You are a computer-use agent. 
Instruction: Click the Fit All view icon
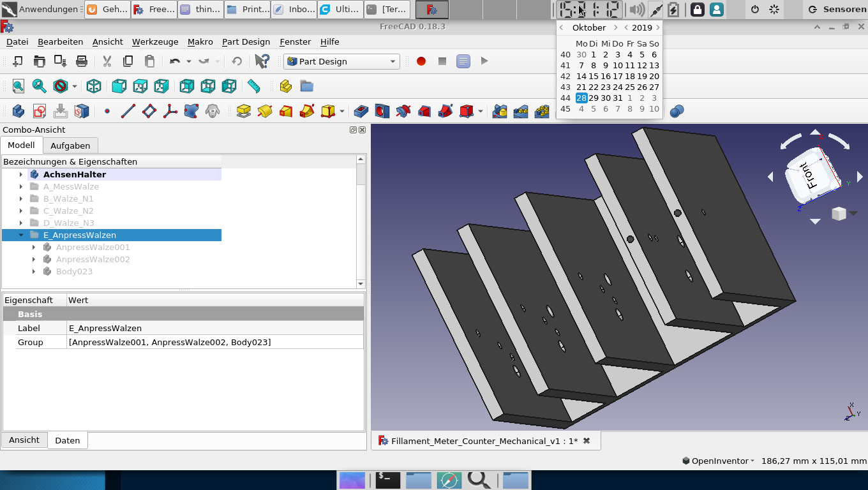[18, 86]
